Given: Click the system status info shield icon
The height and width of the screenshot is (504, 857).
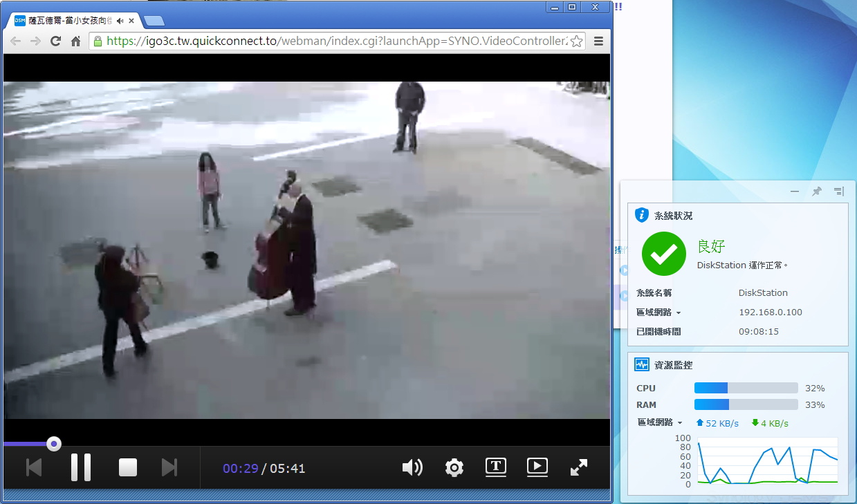Looking at the screenshot, I should tap(642, 215).
